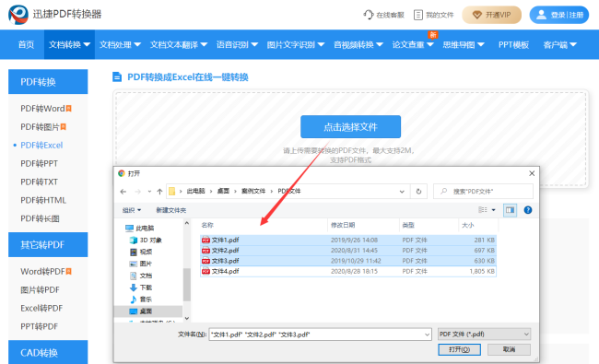Open recent locations dropdown arrow
The height and width of the screenshot is (364, 599).
click(149, 192)
